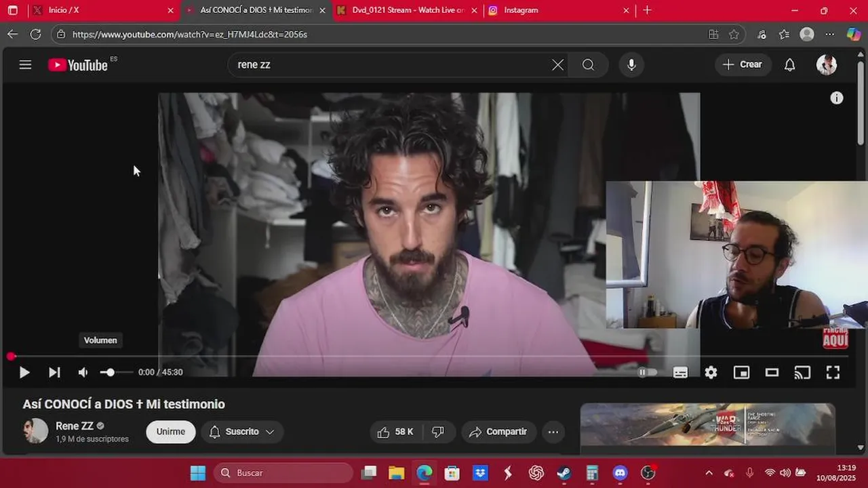Open the War Thunder ad banner

707,426
